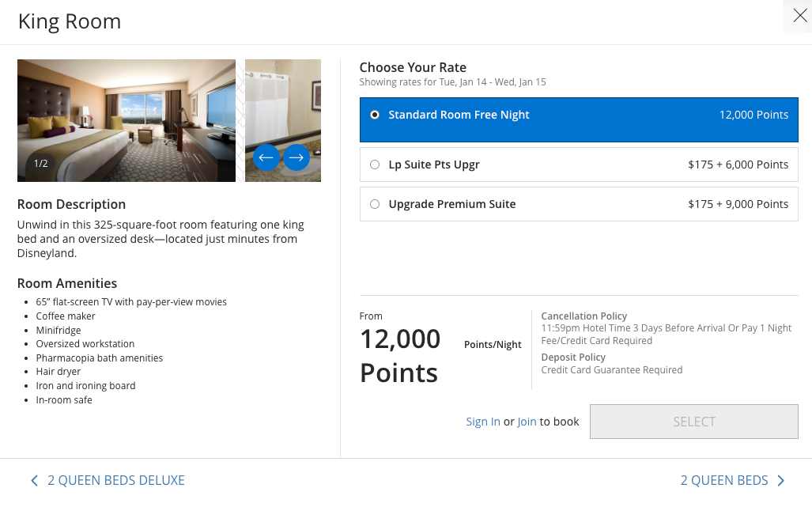Show the previous room photo
The width and height of the screenshot is (812, 507).
(266, 158)
